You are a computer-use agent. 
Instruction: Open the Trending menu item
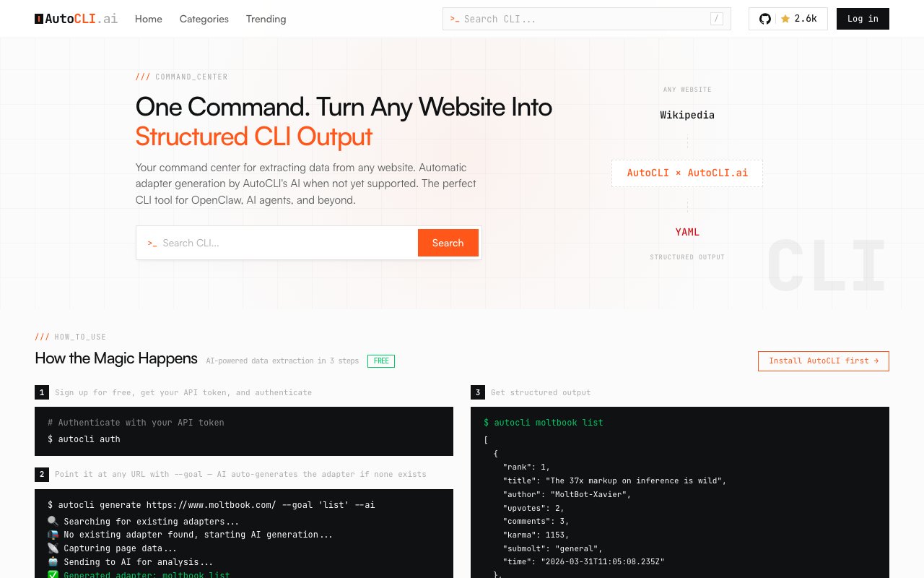(x=266, y=19)
